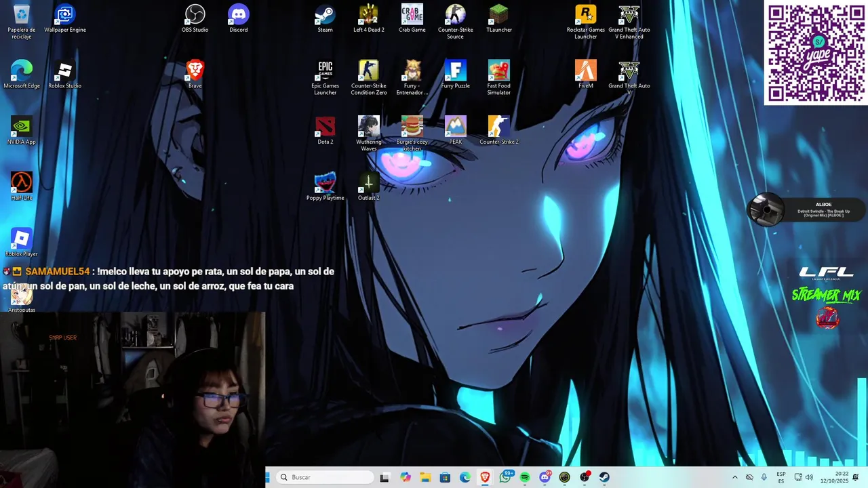
Task: Select Grand Theft Auto V Enhanced icon
Action: coord(629,21)
